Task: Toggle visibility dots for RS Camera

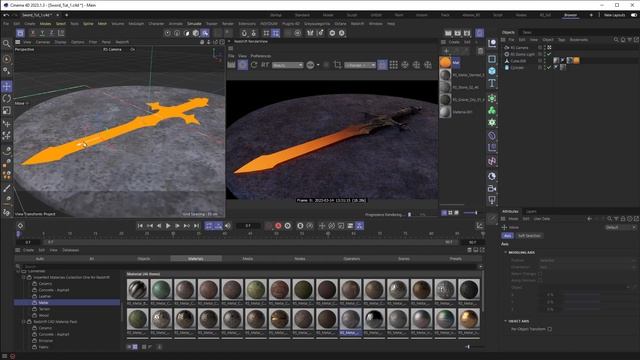Action: pos(545,47)
